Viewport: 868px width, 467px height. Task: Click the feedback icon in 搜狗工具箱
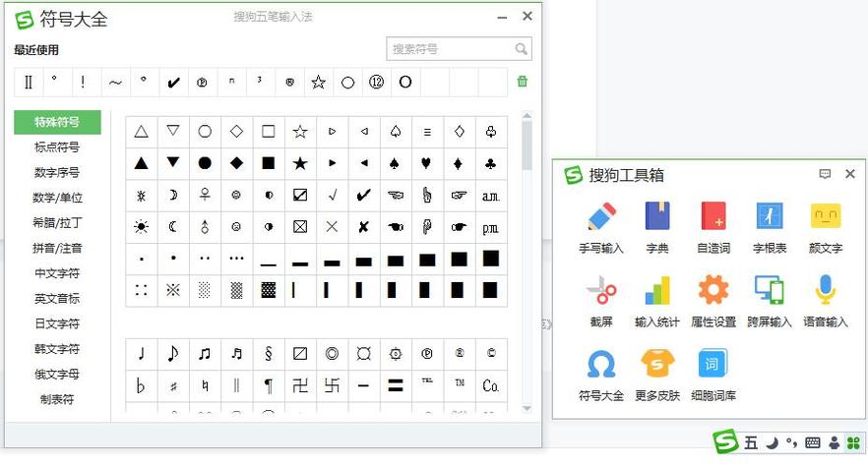pyautogui.click(x=825, y=174)
